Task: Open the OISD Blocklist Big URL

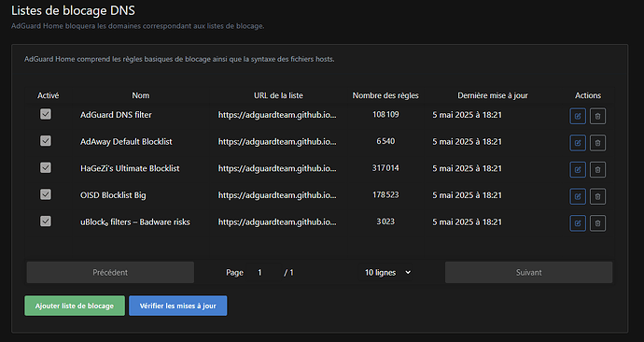Action: [x=277, y=195]
